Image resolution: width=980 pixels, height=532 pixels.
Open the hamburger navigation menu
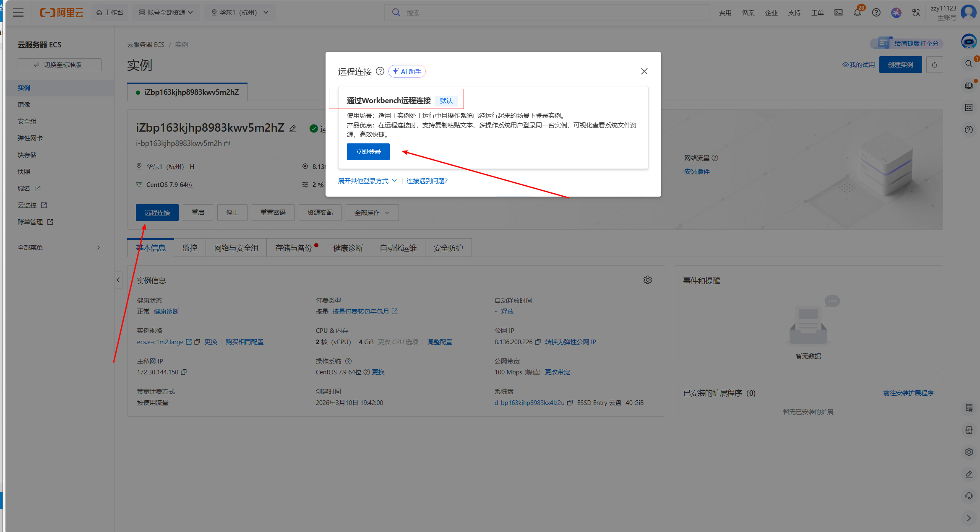coord(18,13)
